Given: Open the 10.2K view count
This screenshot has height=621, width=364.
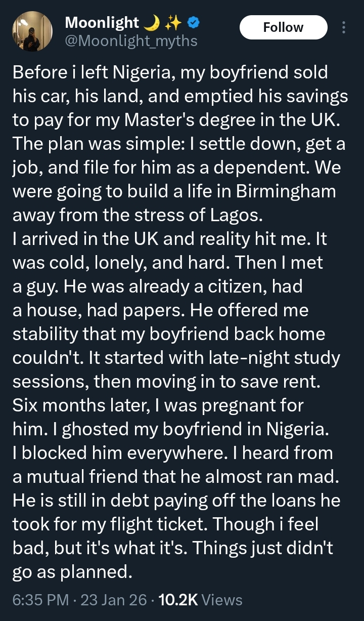Looking at the screenshot, I should coord(178,600).
